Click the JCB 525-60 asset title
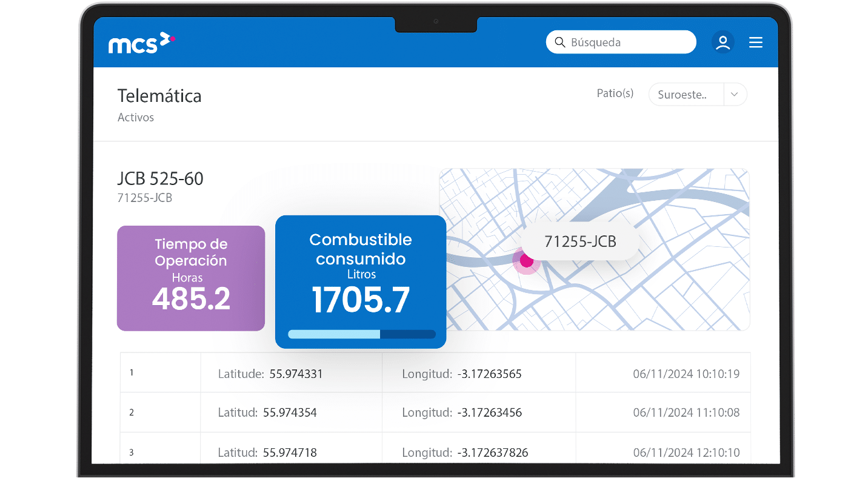868x478 pixels. click(x=161, y=178)
